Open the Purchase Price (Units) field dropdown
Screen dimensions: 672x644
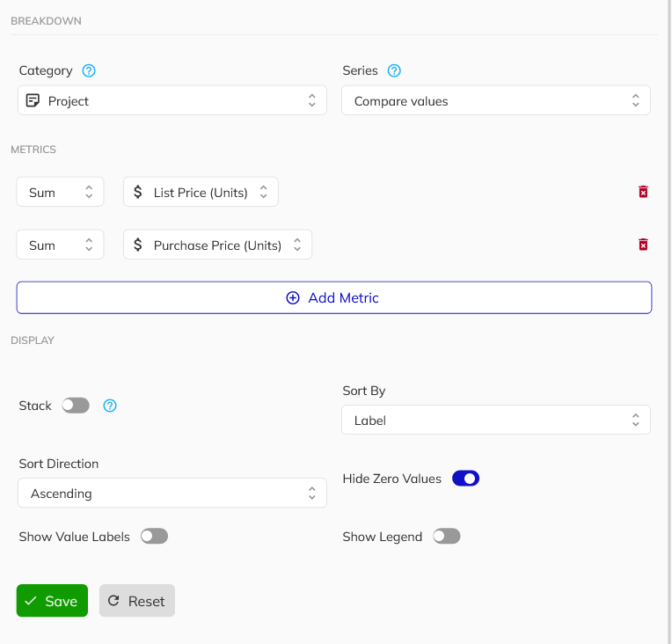click(218, 245)
